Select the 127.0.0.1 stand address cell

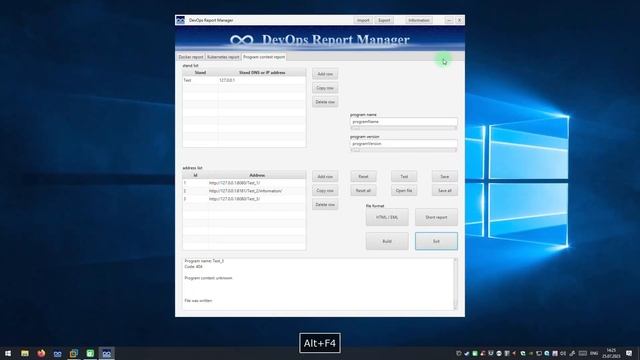262,80
